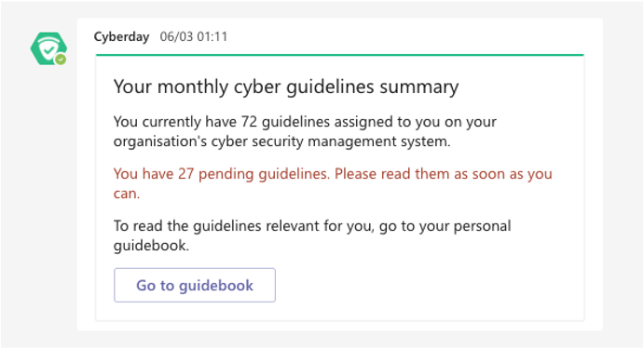The width and height of the screenshot is (644, 349).
Task: Click the green presence badge on avatar
Action: [61, 60]
